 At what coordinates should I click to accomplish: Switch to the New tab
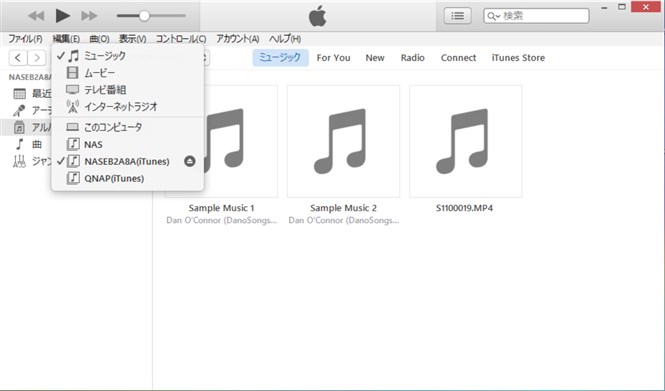click(x=375, y=58)
